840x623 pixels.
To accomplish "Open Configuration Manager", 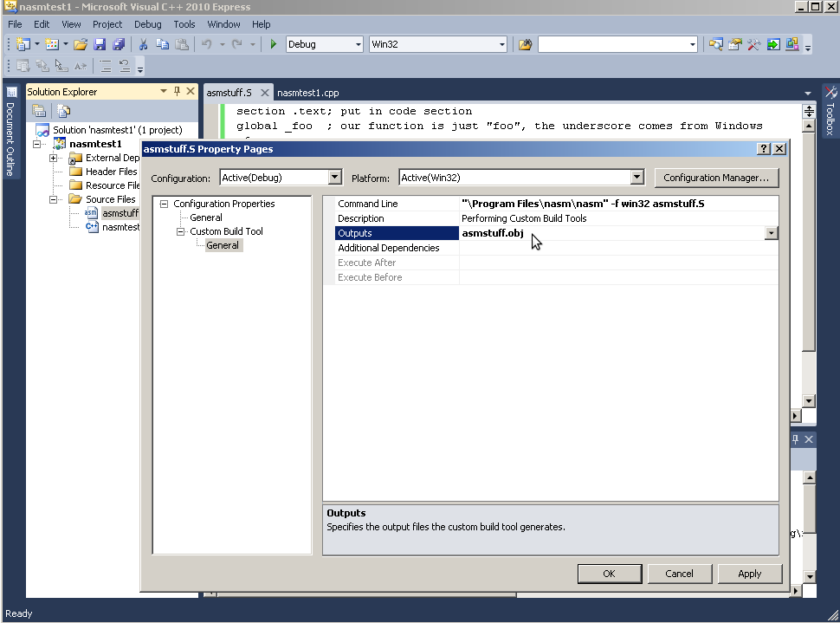I will pyautogui.click(x=716, y=178).
